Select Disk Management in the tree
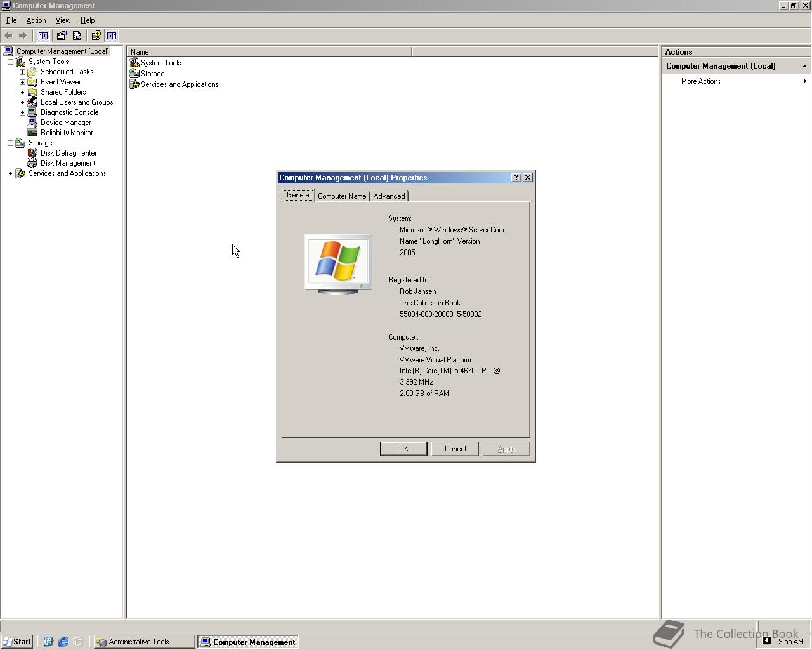The height and width of the screenshot is (650, 812). (x=68, y=163)
